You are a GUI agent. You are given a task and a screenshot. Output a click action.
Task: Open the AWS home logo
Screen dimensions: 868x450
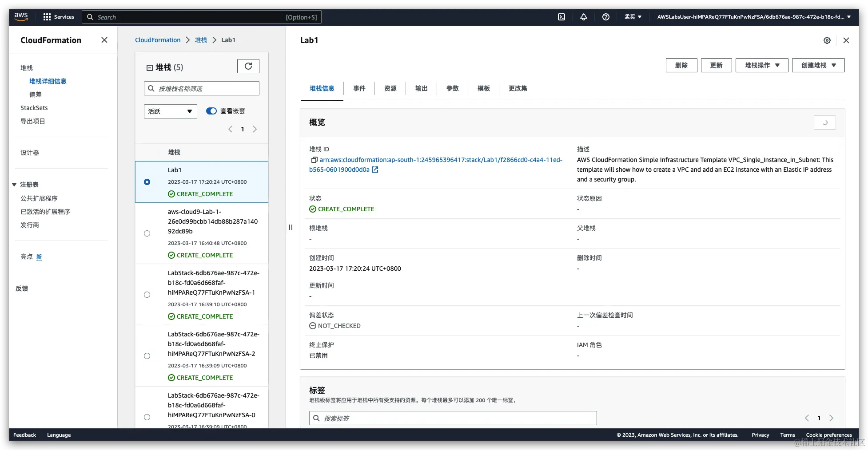pyautogui.click(x=21, y=17)
